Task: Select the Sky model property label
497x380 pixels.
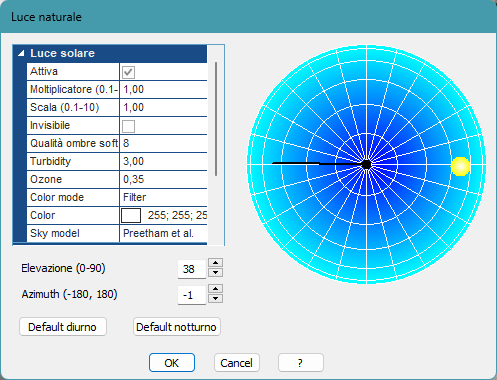Action: 55,233
